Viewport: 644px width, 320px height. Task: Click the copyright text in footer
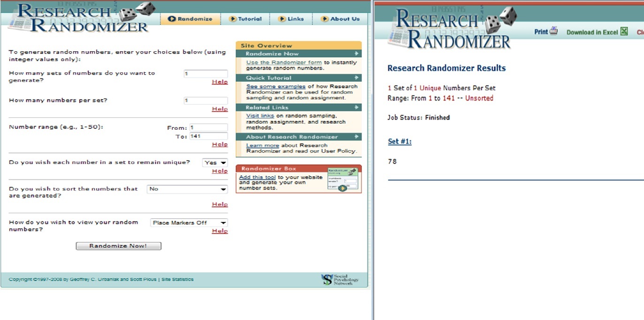click(x=83, y=280)
